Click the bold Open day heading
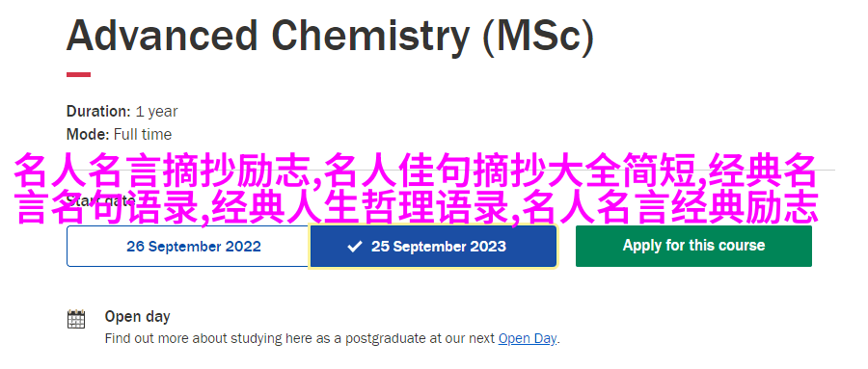 click(x=137, y=316)
